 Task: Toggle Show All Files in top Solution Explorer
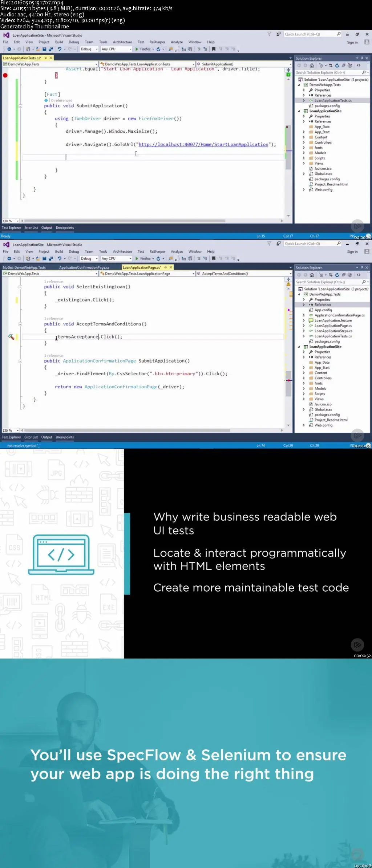tap(350, 65)
